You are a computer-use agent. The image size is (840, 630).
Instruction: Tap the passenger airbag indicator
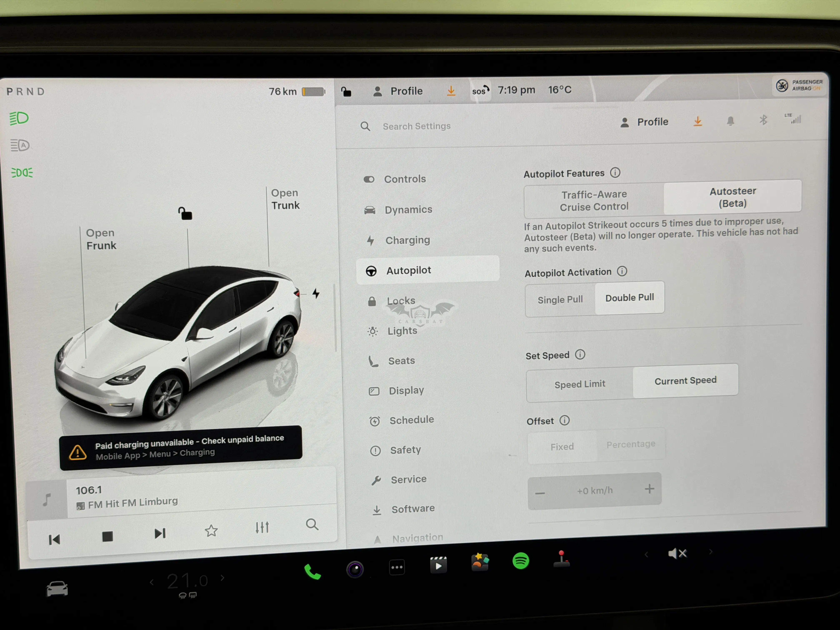pyautogui.click(x=799, y=85)
